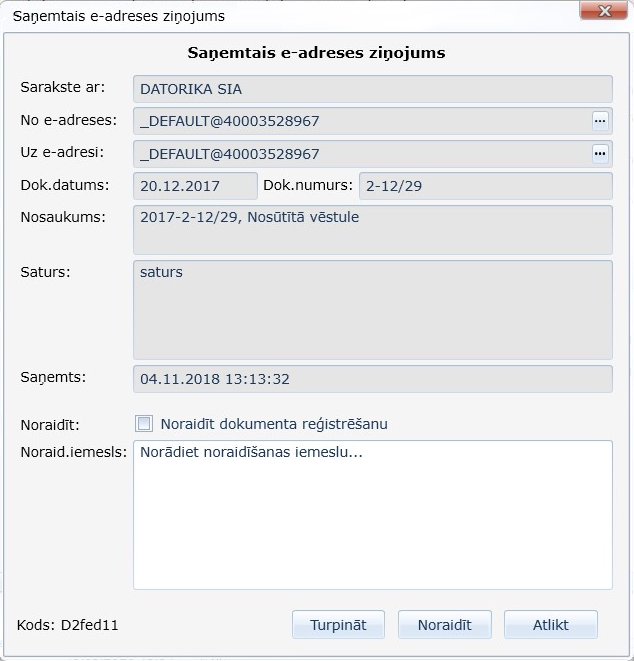Focus the Noraid.iemesls reason text area
Viewport: 634px width, 661px height.
(x=372, y=515)
